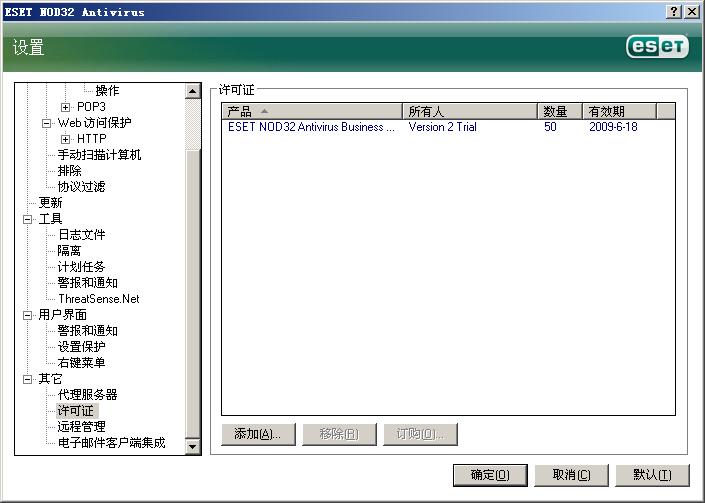Viewport: 705px width, 503px height.
Task: Open 电子邮件客户端集成 settings
Action: coord(111,443)
